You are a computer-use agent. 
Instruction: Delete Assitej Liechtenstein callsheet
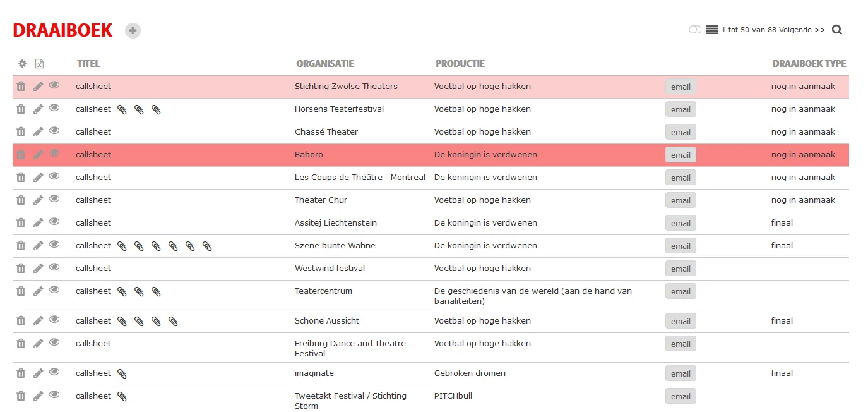point(21,223)
